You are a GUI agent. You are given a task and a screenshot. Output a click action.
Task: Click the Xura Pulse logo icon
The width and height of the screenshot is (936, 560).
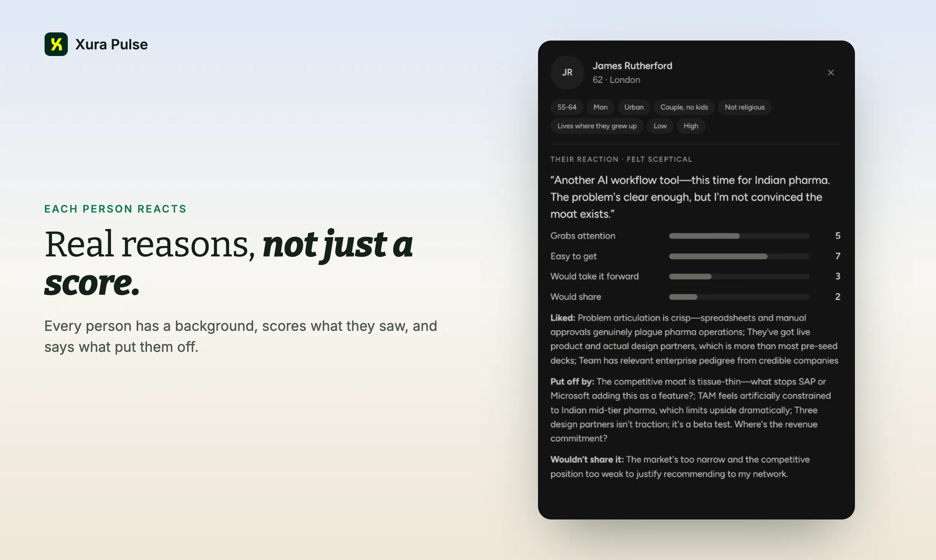click(56, 44)
